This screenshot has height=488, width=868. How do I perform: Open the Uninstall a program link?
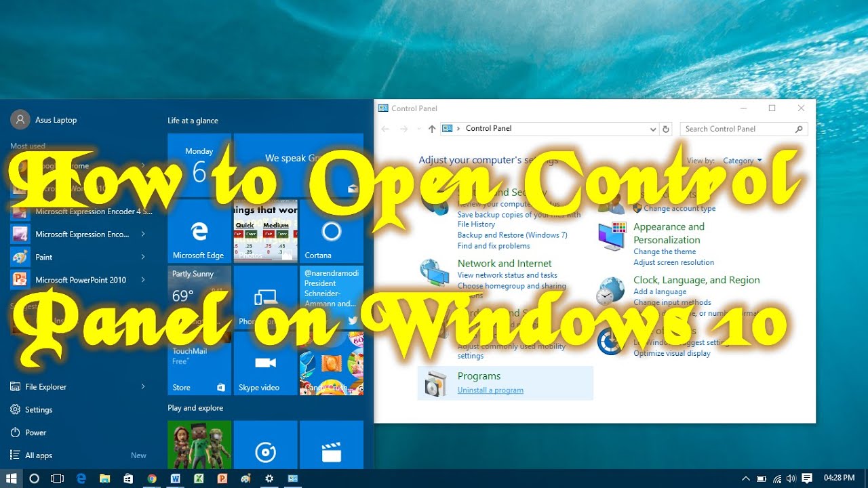click(x=490, y=390)
